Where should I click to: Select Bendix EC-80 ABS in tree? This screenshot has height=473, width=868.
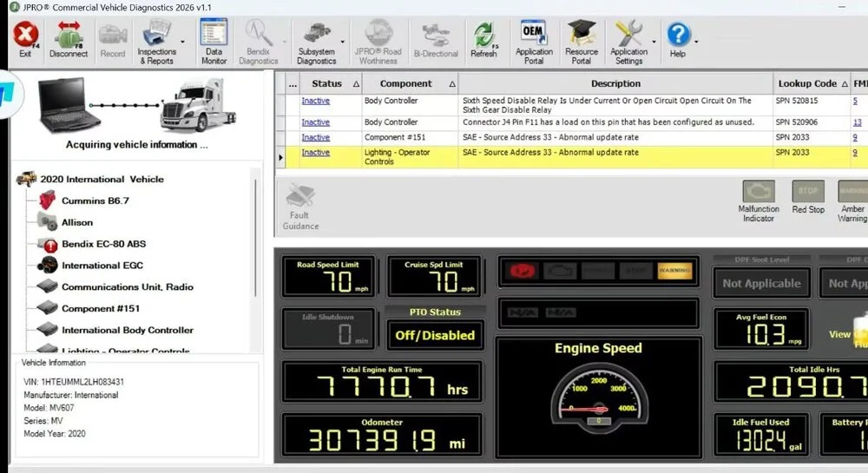click(x=103, y=244)
